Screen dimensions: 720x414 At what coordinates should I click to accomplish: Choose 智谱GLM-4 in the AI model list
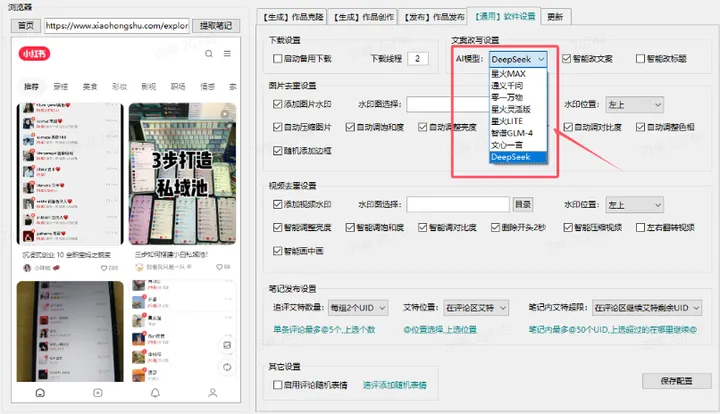pyautogui.click(x=518, y=133)
